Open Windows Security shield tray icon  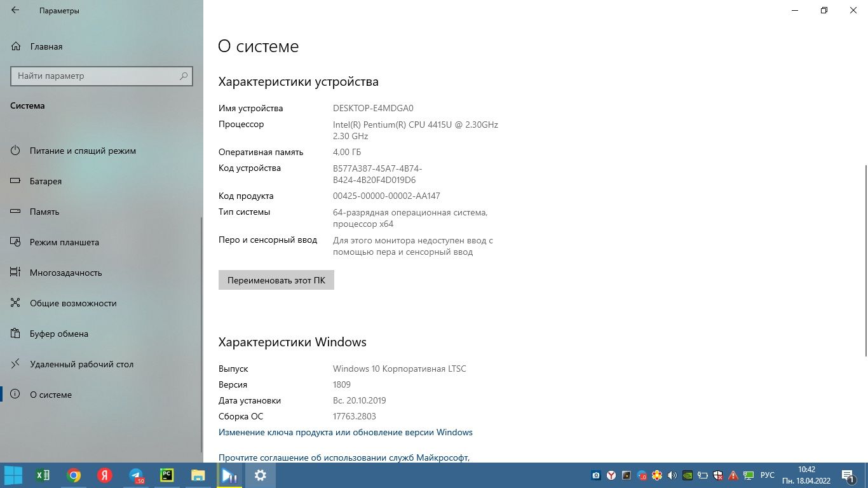click(x=718, y=475)
